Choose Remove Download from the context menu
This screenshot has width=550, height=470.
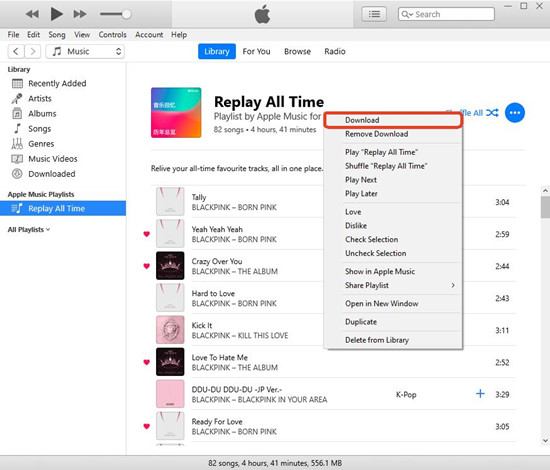[x=393, y=134]
